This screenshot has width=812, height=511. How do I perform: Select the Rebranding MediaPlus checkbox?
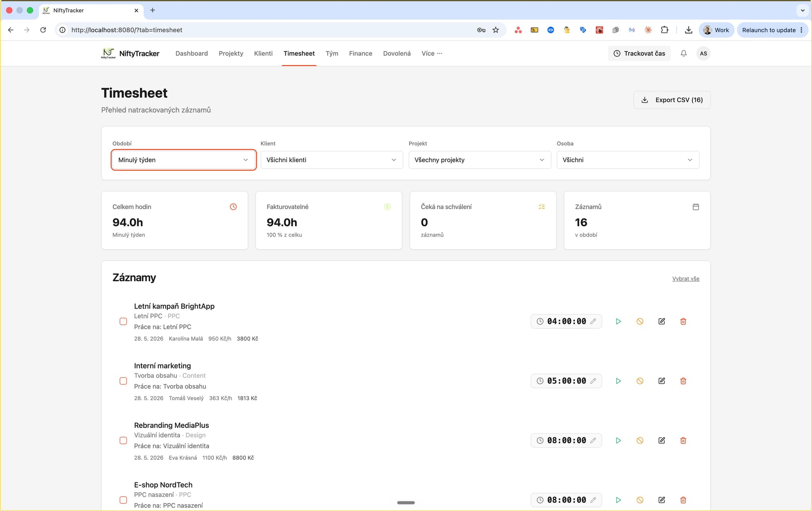pyautogui.click(x=123, y=440)
